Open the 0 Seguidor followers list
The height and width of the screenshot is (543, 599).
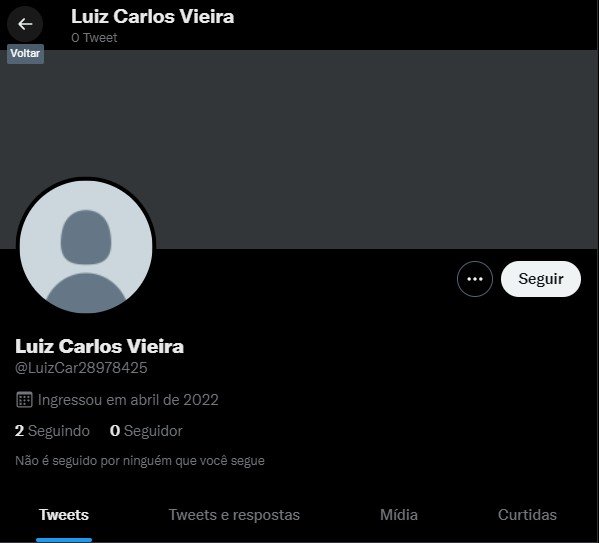tap(146, 431)
